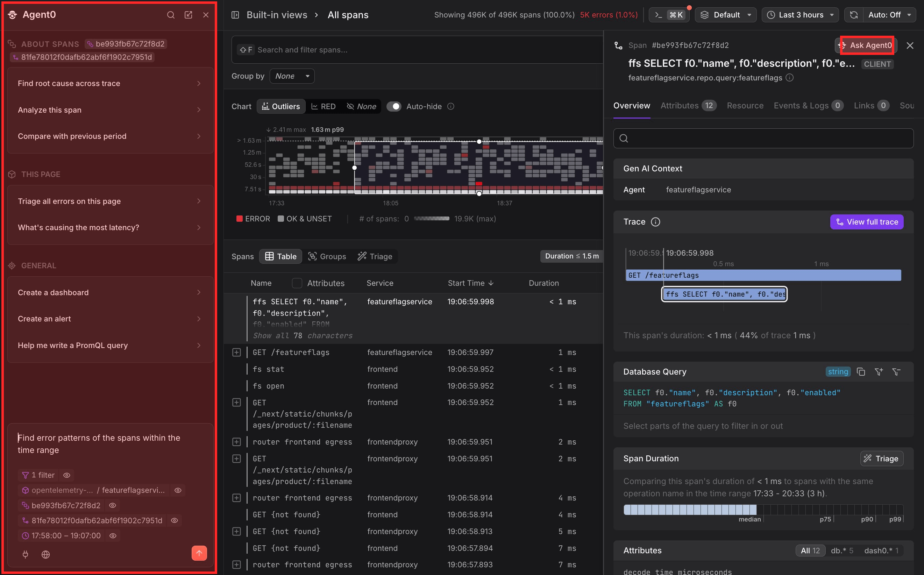
Task: Click the refresh icon beside Auto: Off
Action: tap(854, 15)
